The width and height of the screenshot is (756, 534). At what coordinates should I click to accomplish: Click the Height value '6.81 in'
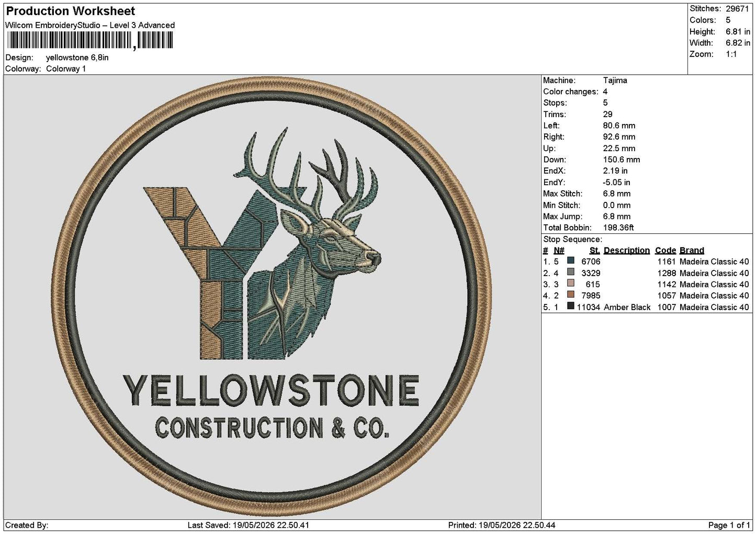738,32
